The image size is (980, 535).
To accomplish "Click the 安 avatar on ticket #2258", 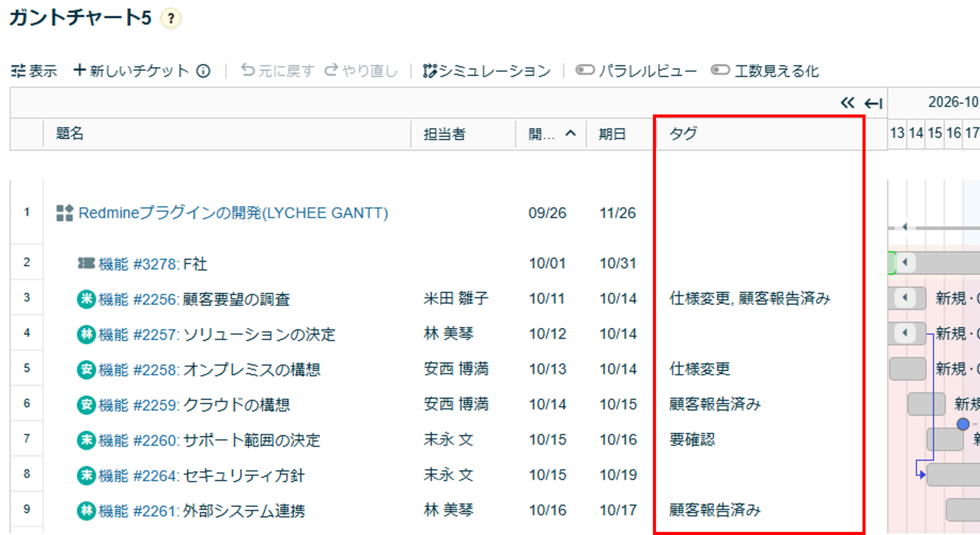I will pos(87,369).
